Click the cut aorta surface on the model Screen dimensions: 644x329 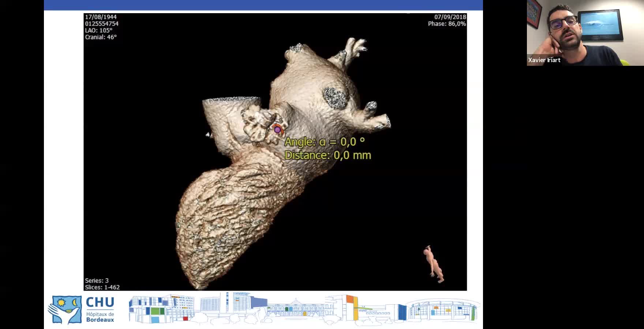tap(231, 100)
